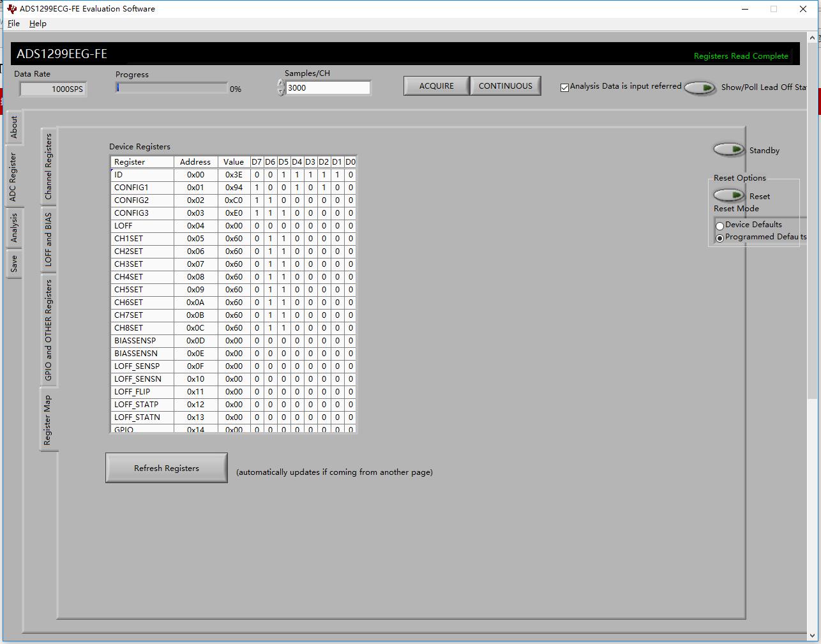Click the 0xC0 value of CONFIG2
821x644 pixels.
234,200
